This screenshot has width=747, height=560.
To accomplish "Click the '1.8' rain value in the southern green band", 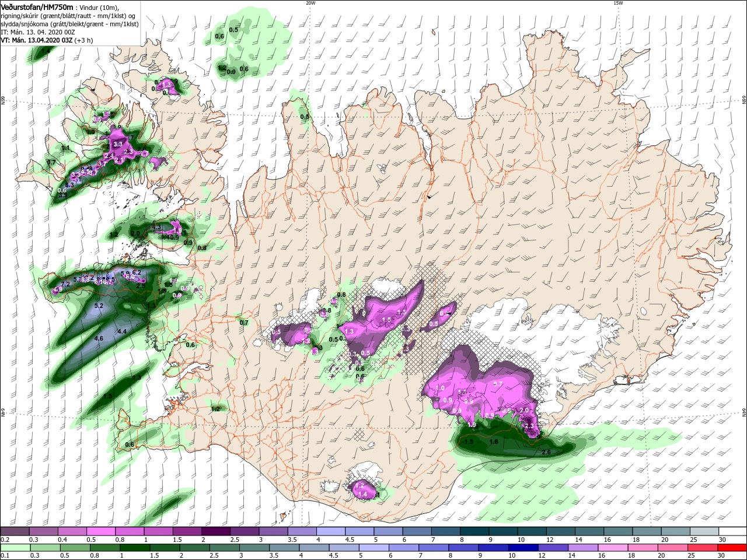I will tap(494, 442).
